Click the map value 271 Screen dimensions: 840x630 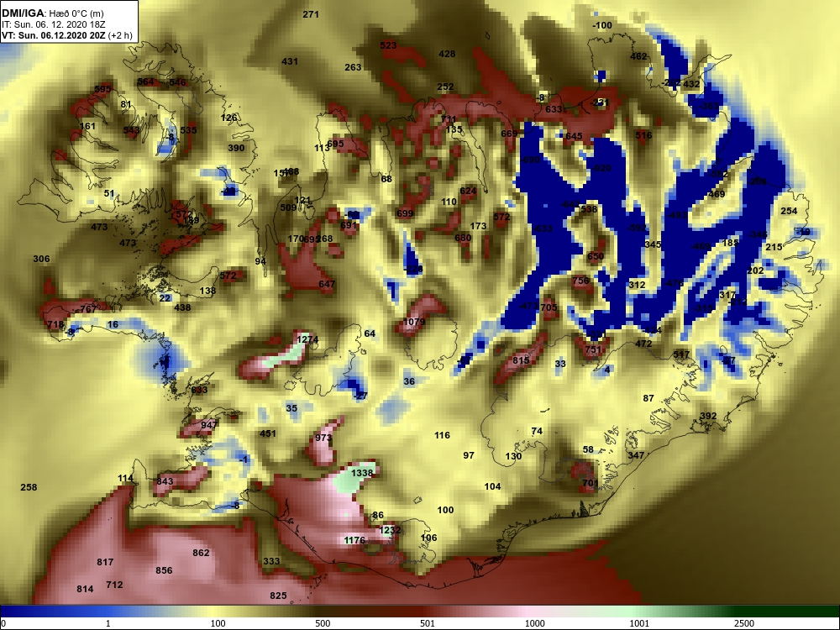coord(311,14)
